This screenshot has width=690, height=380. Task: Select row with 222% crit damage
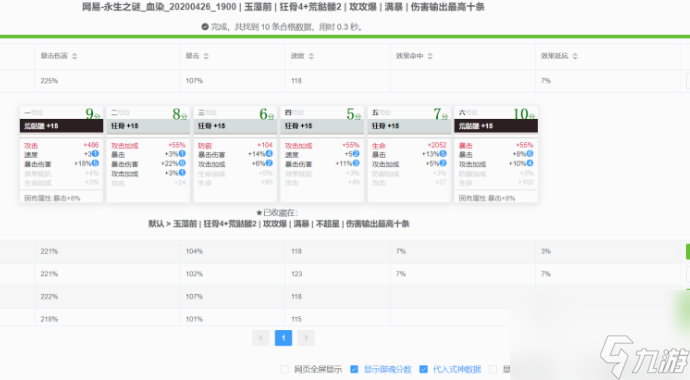(x=345, y=297)
